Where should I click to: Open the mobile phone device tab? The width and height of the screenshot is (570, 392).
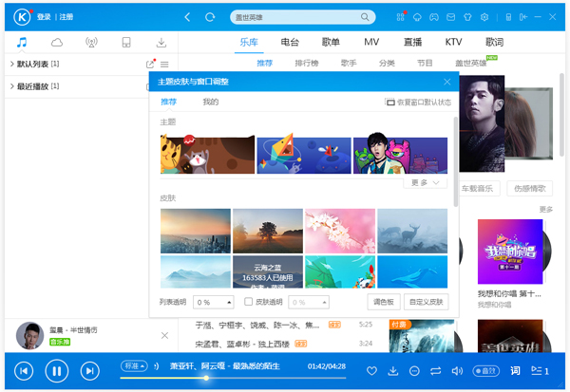pyautogui.click(x=126, y=43)
